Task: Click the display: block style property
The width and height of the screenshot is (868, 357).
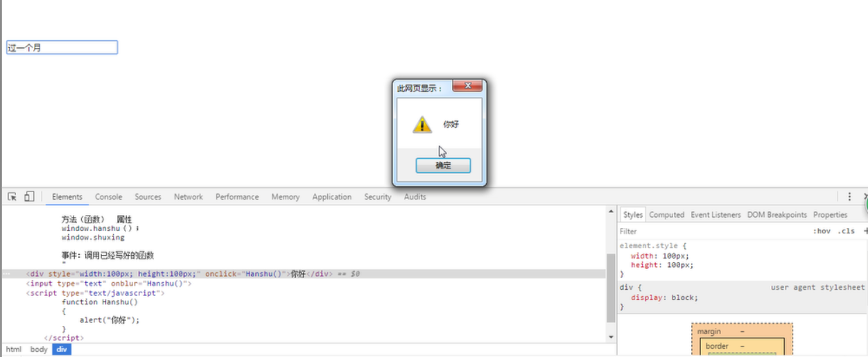Action: (x=664, y=297)
